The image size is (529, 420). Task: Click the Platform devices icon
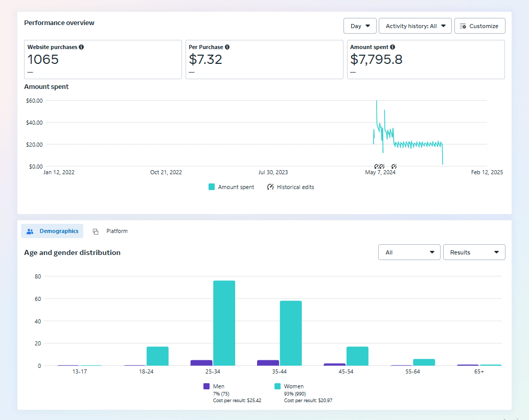pos(96,231)
